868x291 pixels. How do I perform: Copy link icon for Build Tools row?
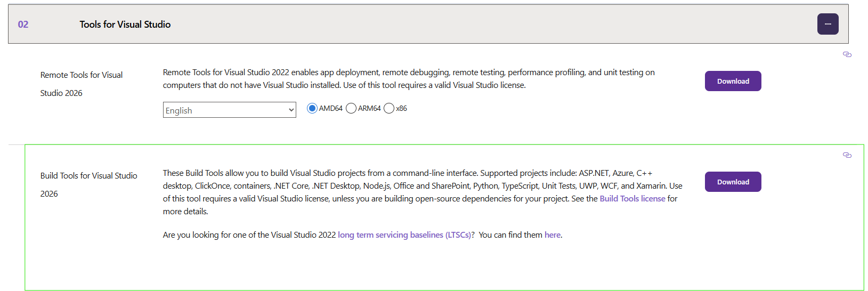[847, 155]
